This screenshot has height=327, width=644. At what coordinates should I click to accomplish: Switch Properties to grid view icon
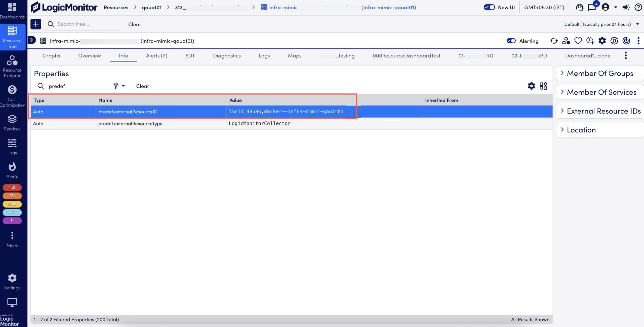[543, 86]
